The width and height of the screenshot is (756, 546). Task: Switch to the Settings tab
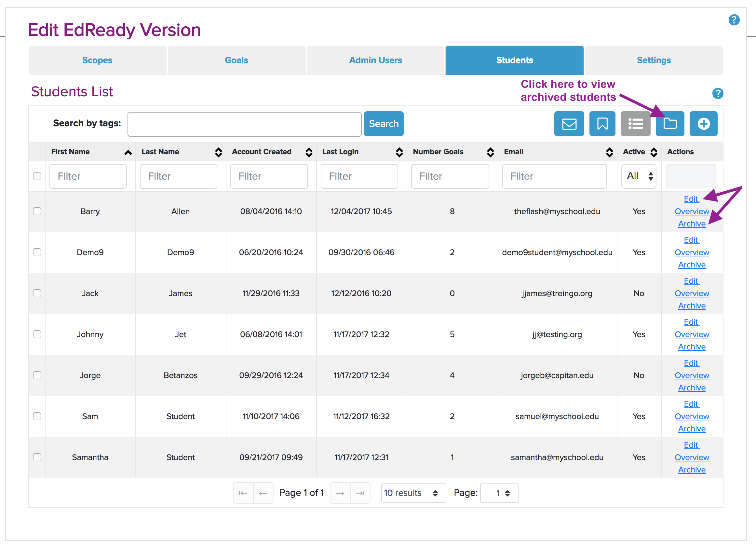[x=654, y=60]
